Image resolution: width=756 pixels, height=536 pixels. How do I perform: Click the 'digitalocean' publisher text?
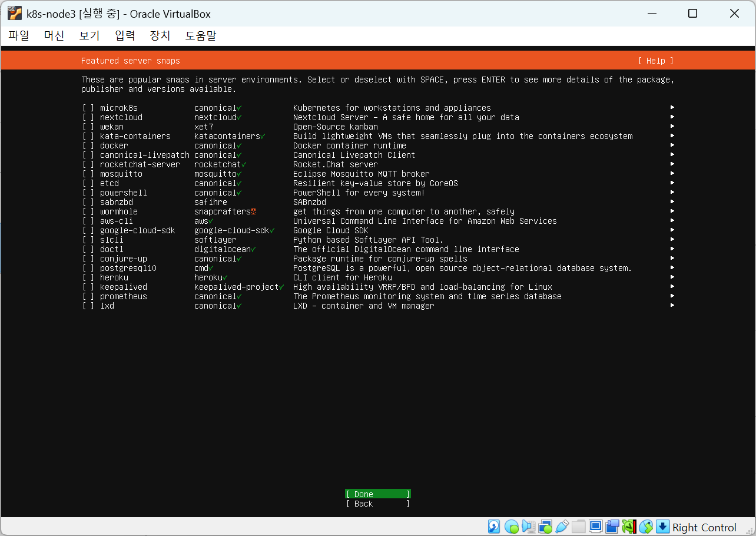click(223, 249)
